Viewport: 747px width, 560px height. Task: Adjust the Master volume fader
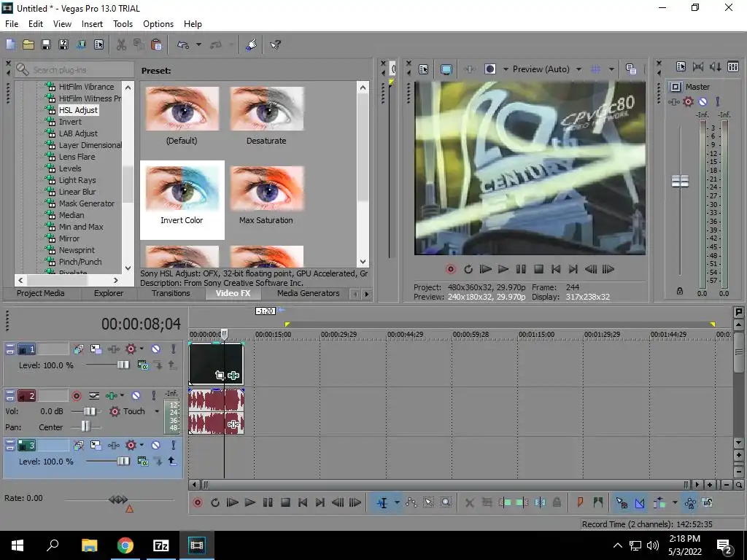point(680,181)
